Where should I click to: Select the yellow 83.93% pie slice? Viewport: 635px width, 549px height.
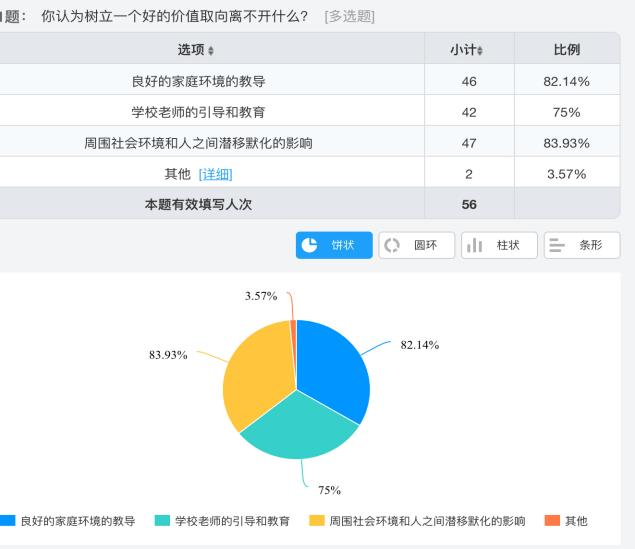tap(256, 370)
